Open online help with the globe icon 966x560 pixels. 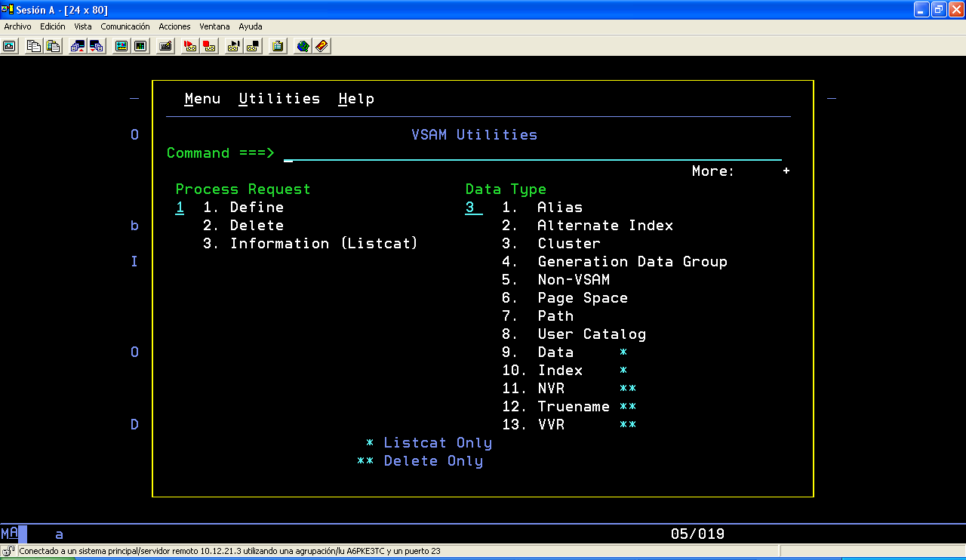point(302,46)
